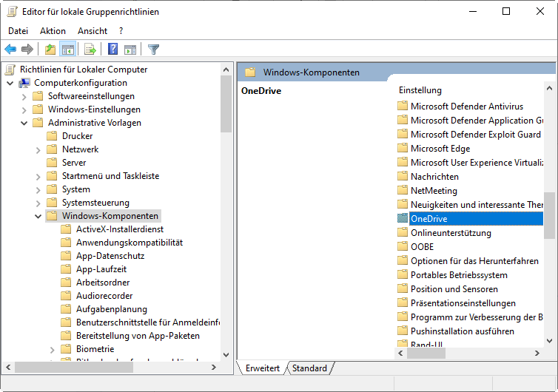Click the Forward arrow toolbar icon
Viewport: 558px width, 392px height.
point(27,49)
